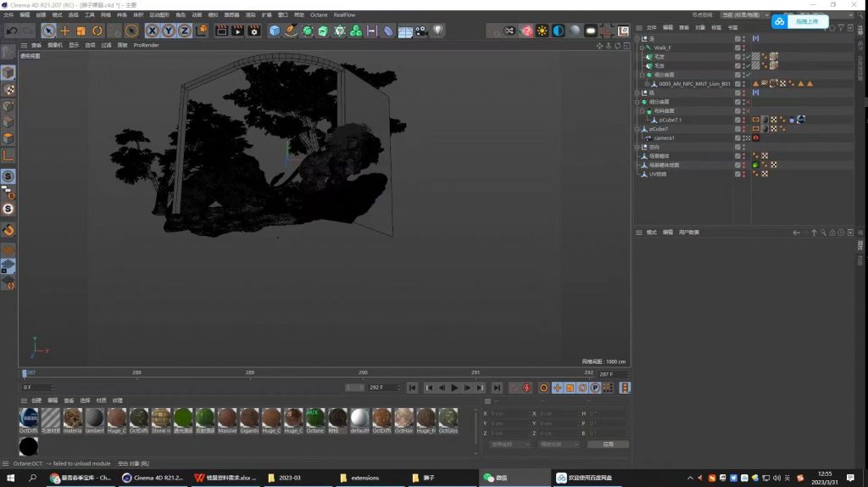Toggle coordinate system cube icon
Image resolution: width=868 pixels, height=487 pixels.
202,31
